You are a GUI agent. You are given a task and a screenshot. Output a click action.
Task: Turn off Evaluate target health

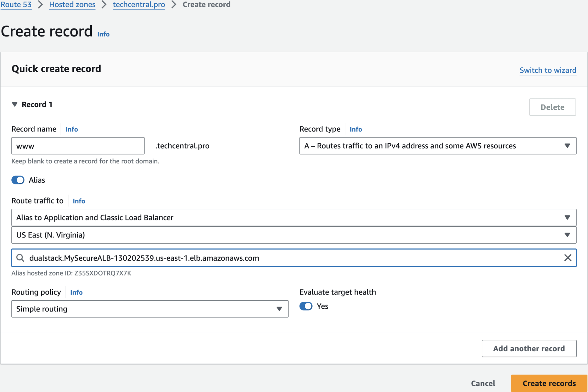[306, 306]
